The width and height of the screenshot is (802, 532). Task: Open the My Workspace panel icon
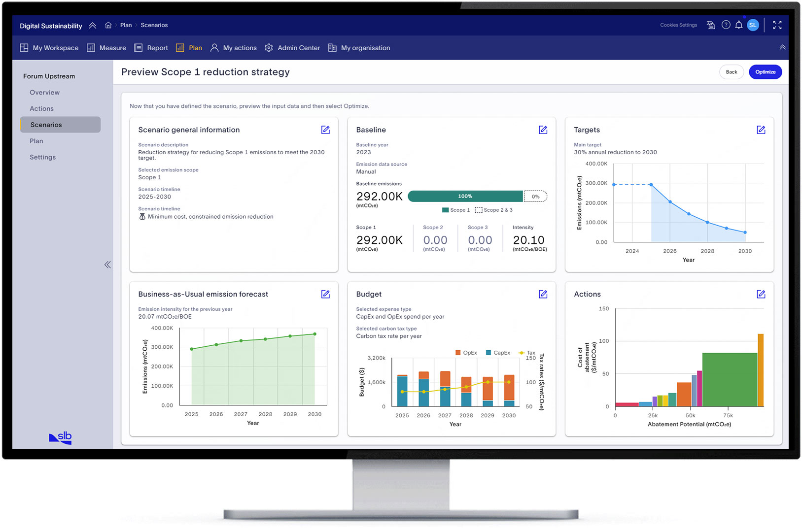[x=24, y=47]
